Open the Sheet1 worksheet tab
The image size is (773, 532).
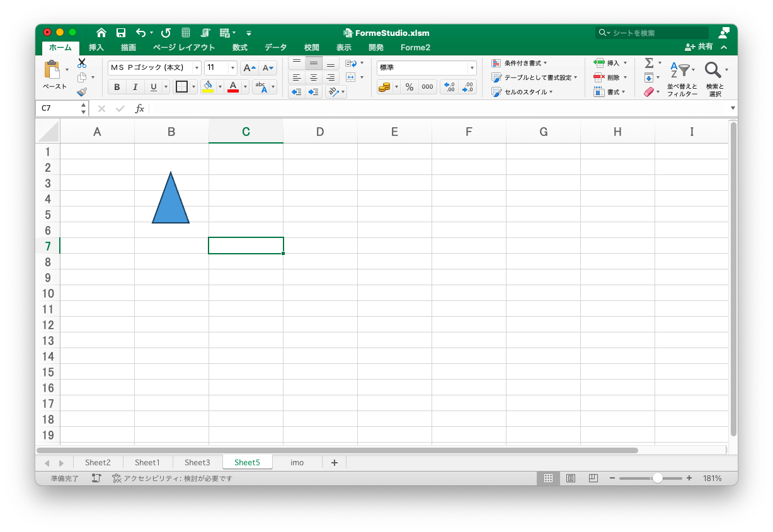[147, 462]
